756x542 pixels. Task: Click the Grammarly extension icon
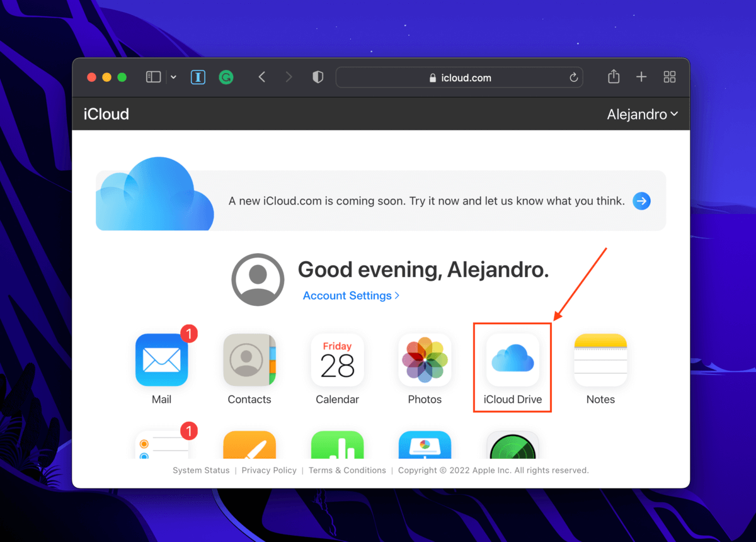point(226,77)
